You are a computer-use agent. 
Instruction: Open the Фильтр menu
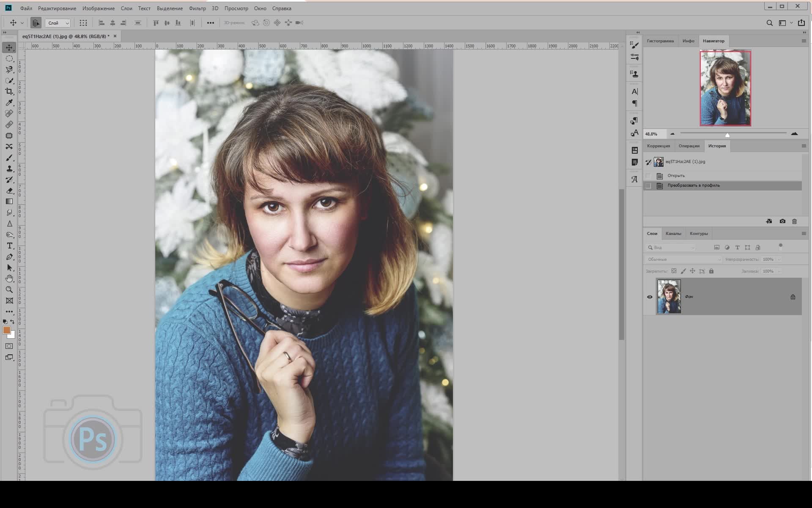pyautogui.click(x=198, y=8)
